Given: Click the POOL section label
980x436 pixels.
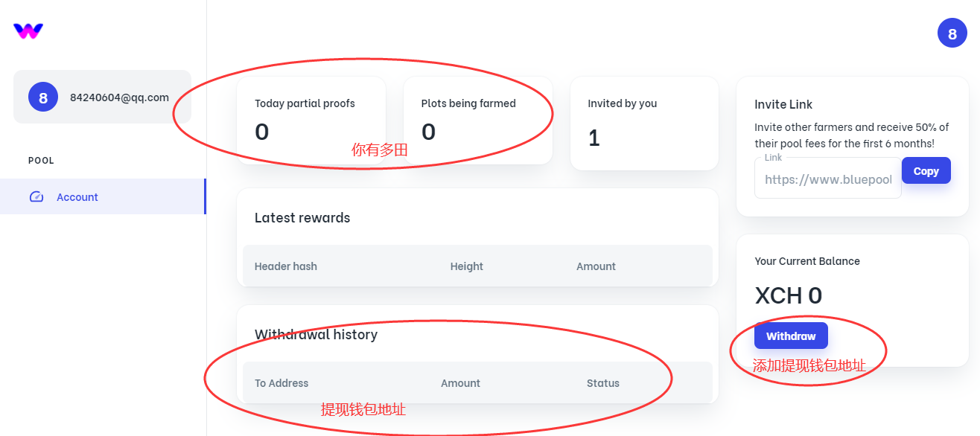Looking at the screenshot, I should coord(41,161).
